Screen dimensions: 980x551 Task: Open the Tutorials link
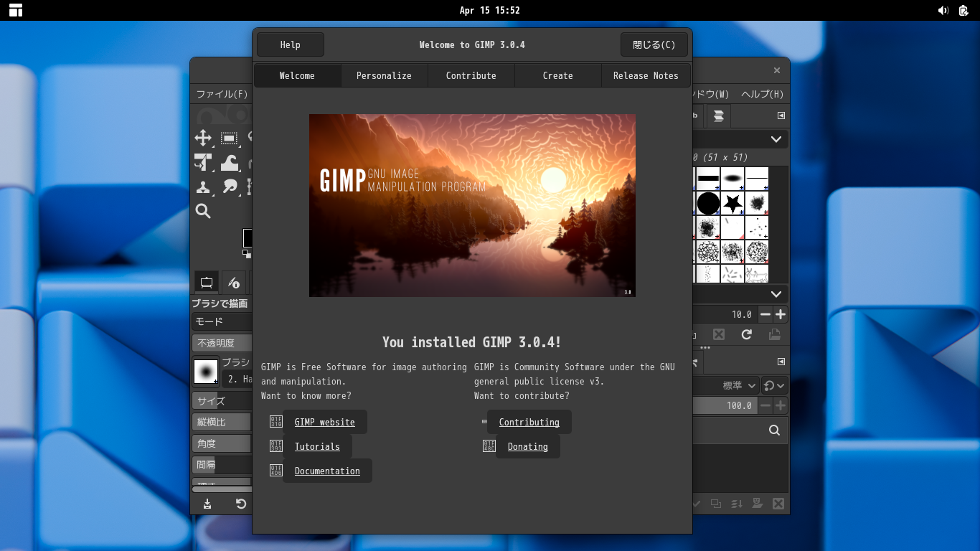(317, 446)
